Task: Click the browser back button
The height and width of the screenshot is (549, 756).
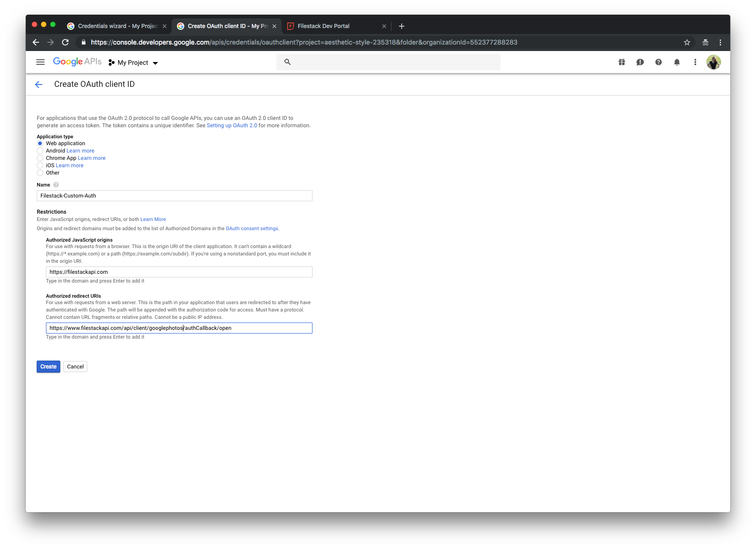Action: tap(36, 42)
